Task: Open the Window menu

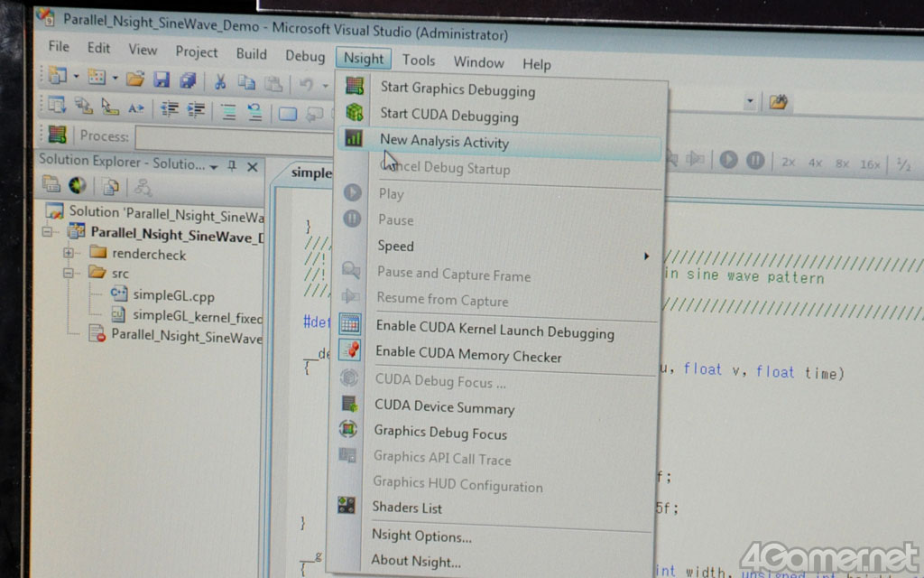Action: pyautogui.click(x=478, y=62)
